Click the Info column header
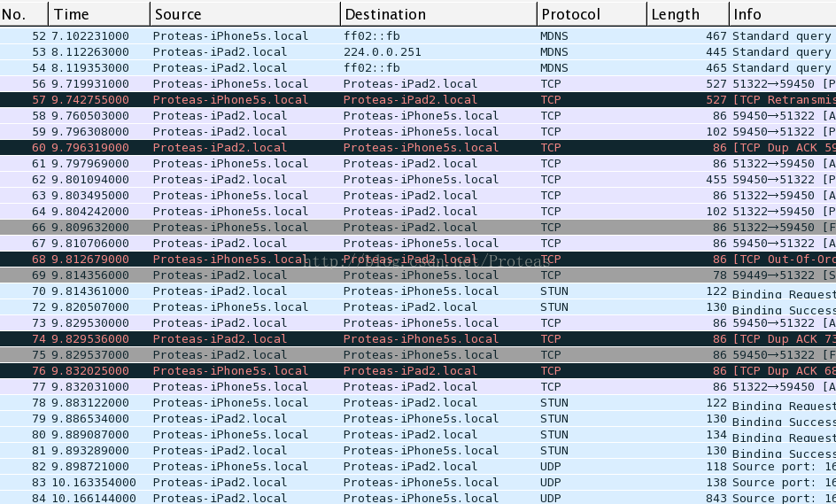Screen dimensions: 836x504 tap(783, 14)
